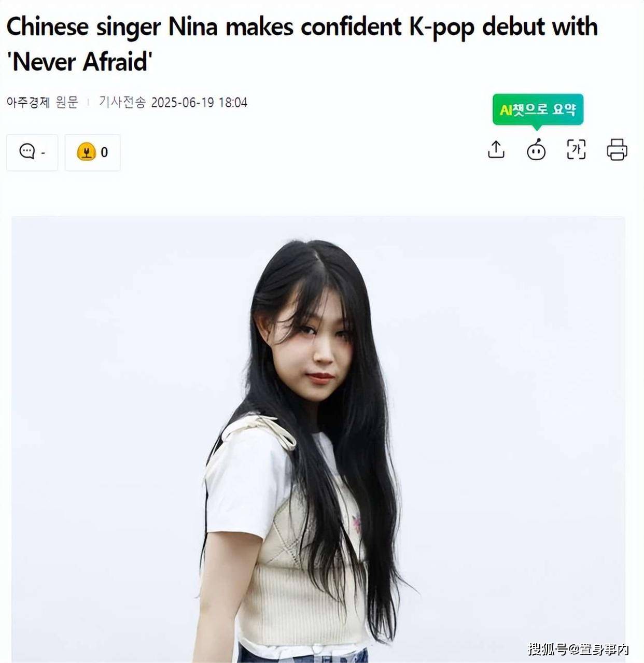Click the 아주경제 publisher name
Screen dimensions: 644x663
pyautogui.click(x=28, y=102)
